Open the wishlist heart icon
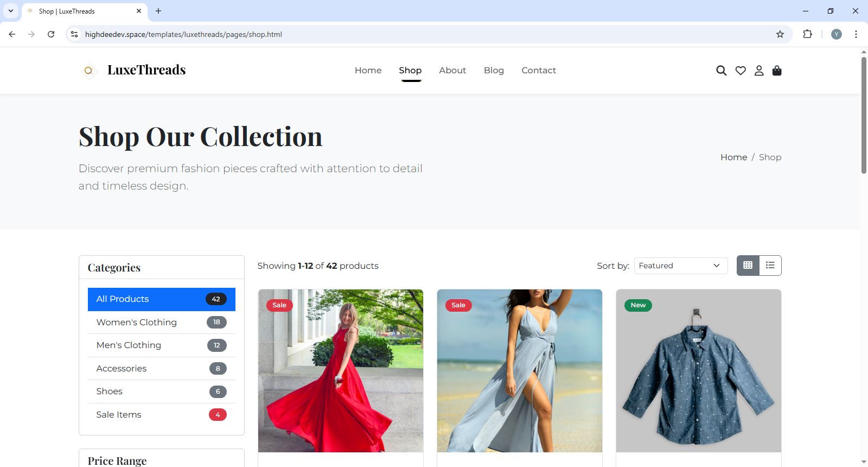Screen dimensions: 868x467 741,71
